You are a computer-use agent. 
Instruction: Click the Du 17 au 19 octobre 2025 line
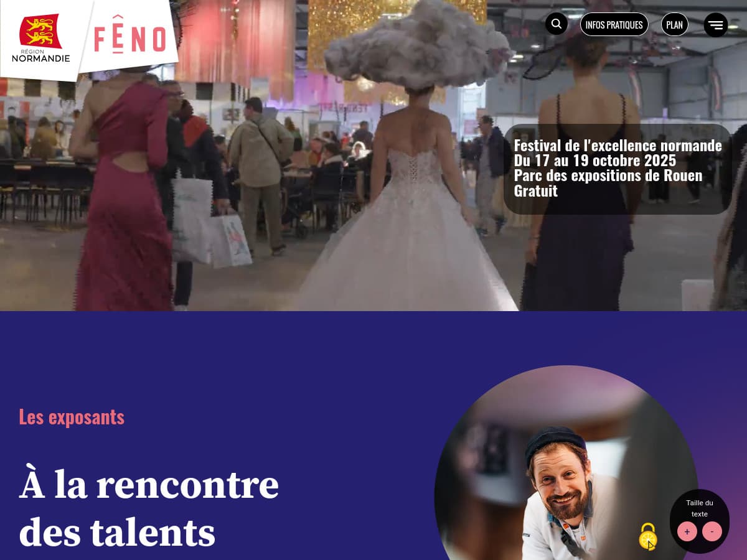[594, 161]
